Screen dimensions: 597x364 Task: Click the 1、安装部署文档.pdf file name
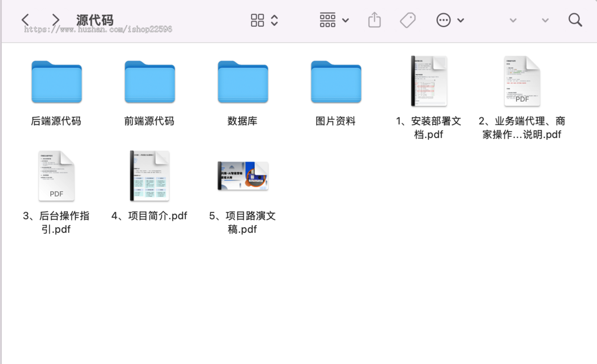tap(429, 128)
